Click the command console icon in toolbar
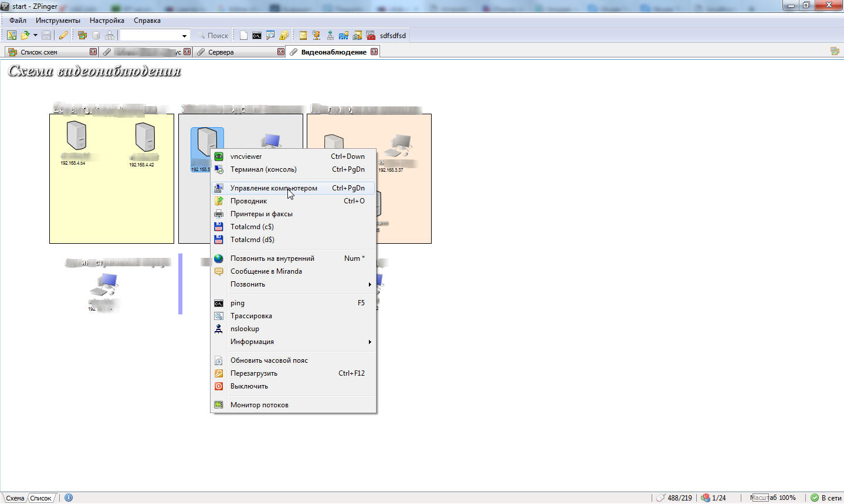The height and width of the screenshot is (504, 844). 257,36
